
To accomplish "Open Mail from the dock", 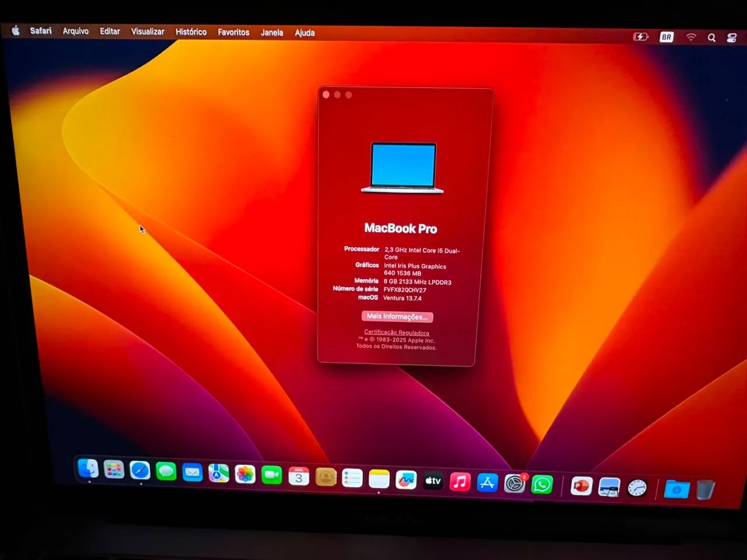I will (x=192, y=473).
